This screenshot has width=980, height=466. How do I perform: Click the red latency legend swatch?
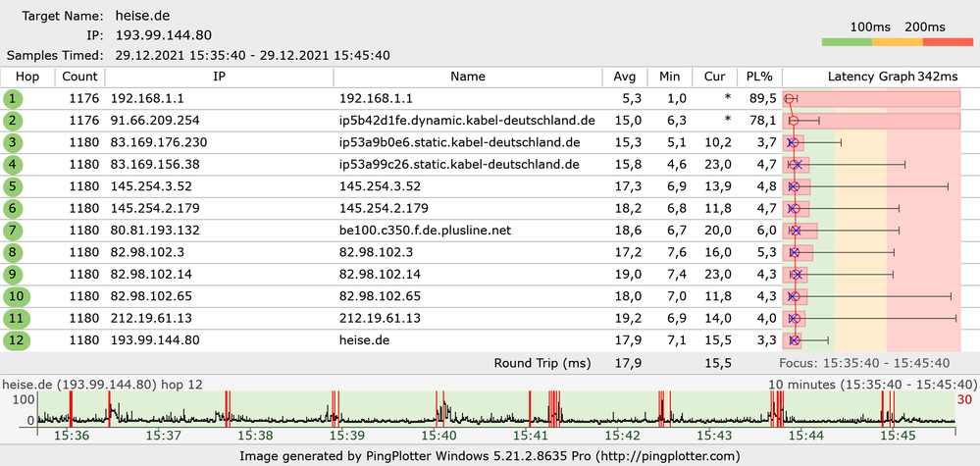click(x=948, y=42)
